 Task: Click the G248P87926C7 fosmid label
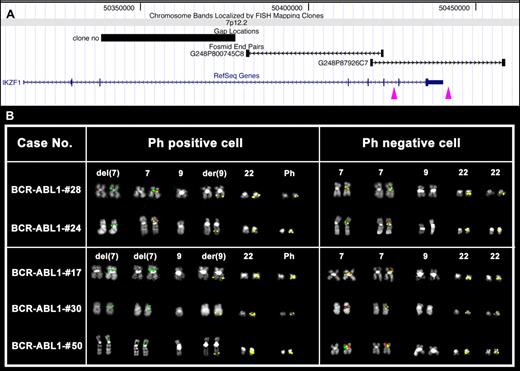343,63
